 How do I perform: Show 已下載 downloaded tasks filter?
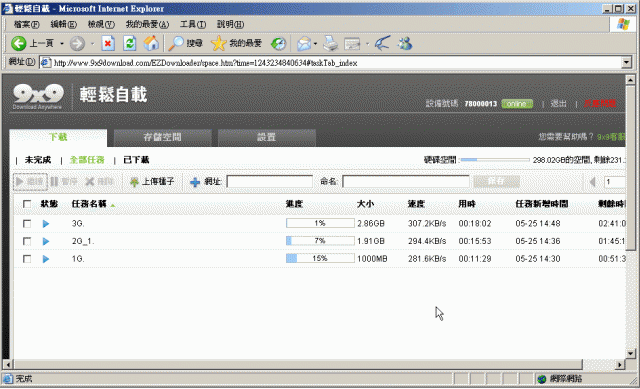point(136,160)
